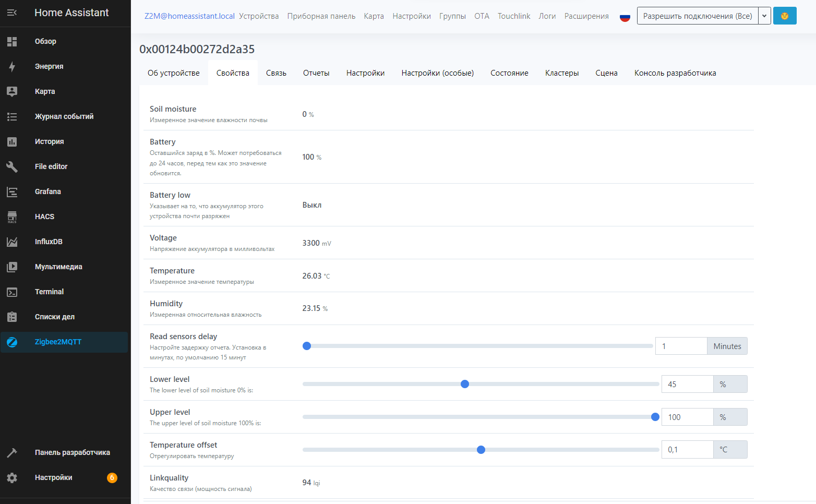The image size is (816, 504).
Task: Switch to the Кластеры tab
Action: (561, 73)
